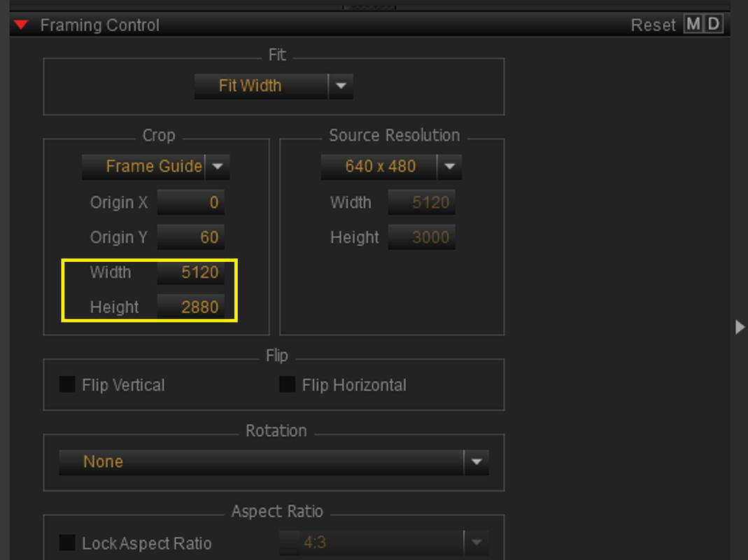748x560 pixels.
Task: Click the Origin X label
Action: coord(119,202)
